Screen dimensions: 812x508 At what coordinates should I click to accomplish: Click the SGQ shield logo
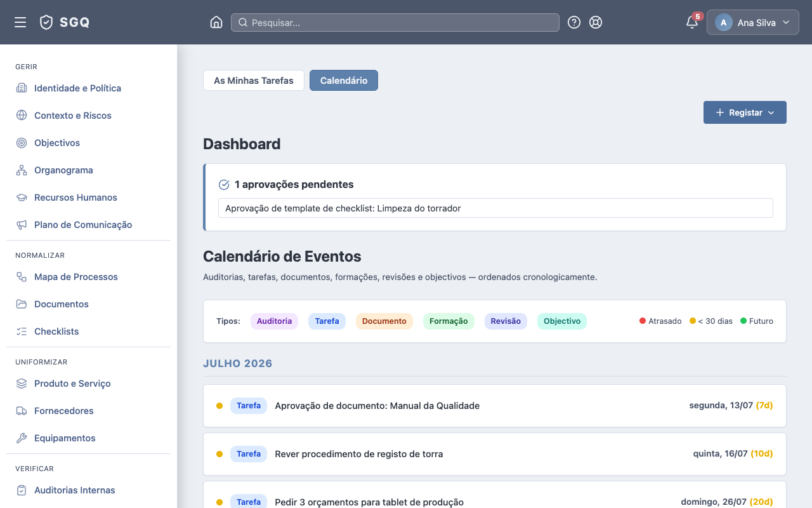pos(46,22)
